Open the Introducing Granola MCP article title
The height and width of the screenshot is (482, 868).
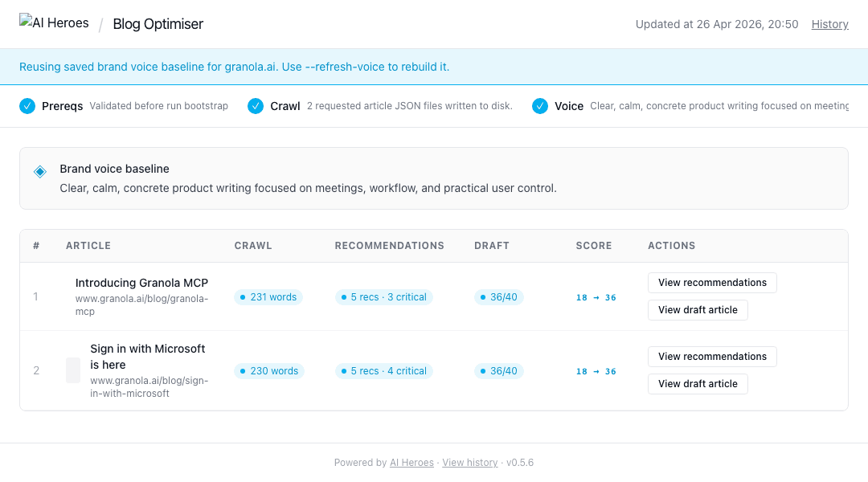(141, 283)
